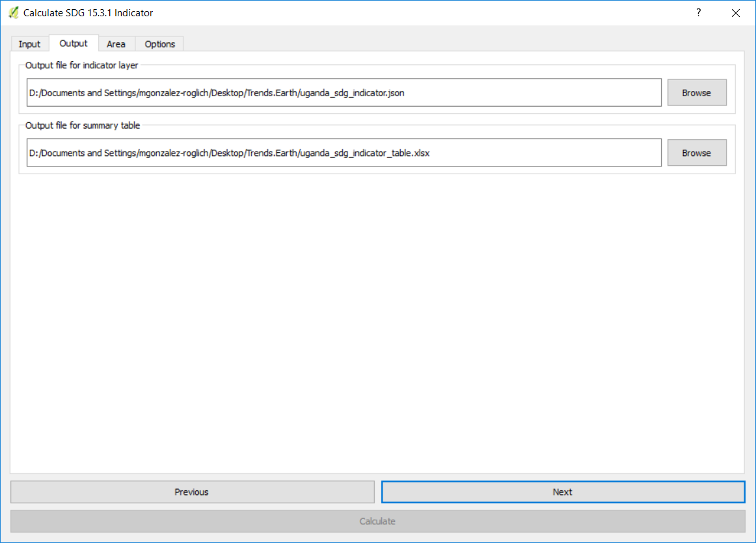Select the Output tab
The width and height of the screenshot is (756, 543).
coord(74,44)
